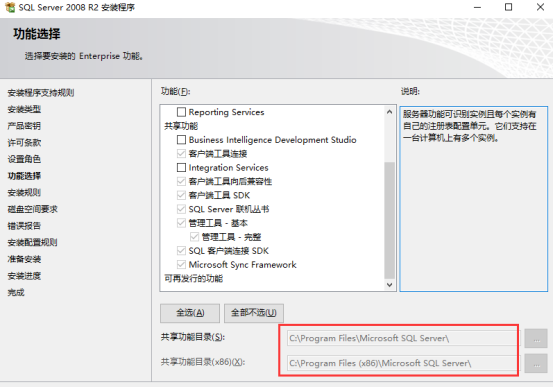Click the 全部不选(U) button
Screen dimensions: 554x387
click(254, 313)
